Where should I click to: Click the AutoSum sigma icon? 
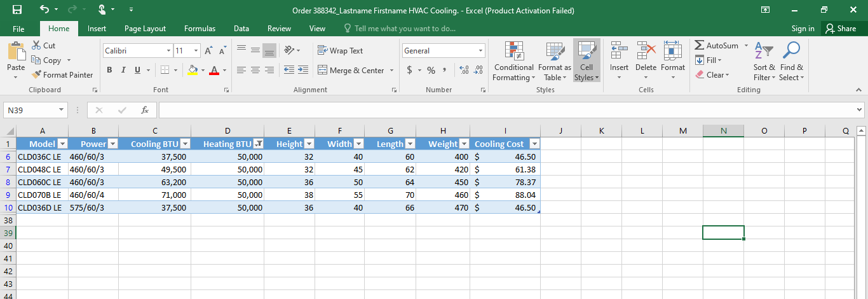pyautogui.click(x=700, y=46)
